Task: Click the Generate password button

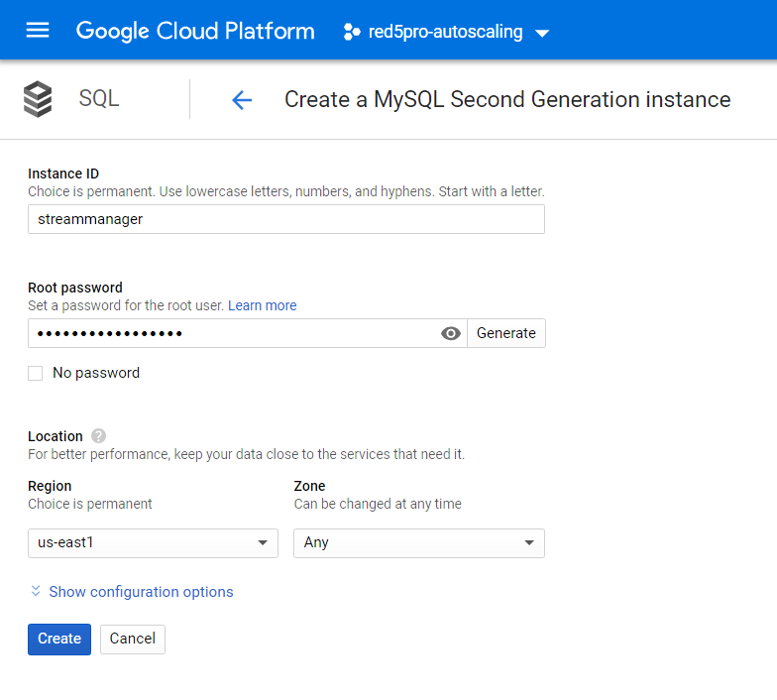Action: (505, 333)
